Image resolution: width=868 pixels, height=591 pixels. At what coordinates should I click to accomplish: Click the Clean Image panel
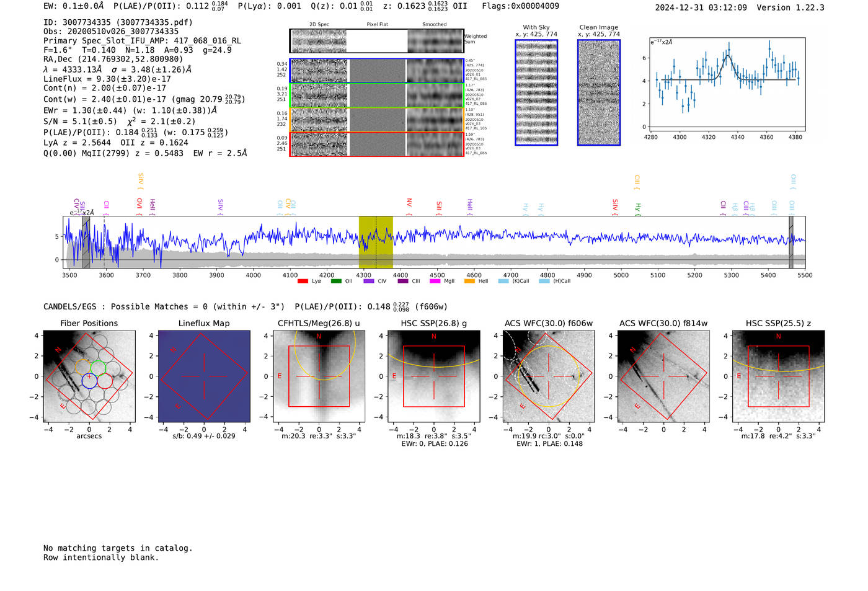599,92
